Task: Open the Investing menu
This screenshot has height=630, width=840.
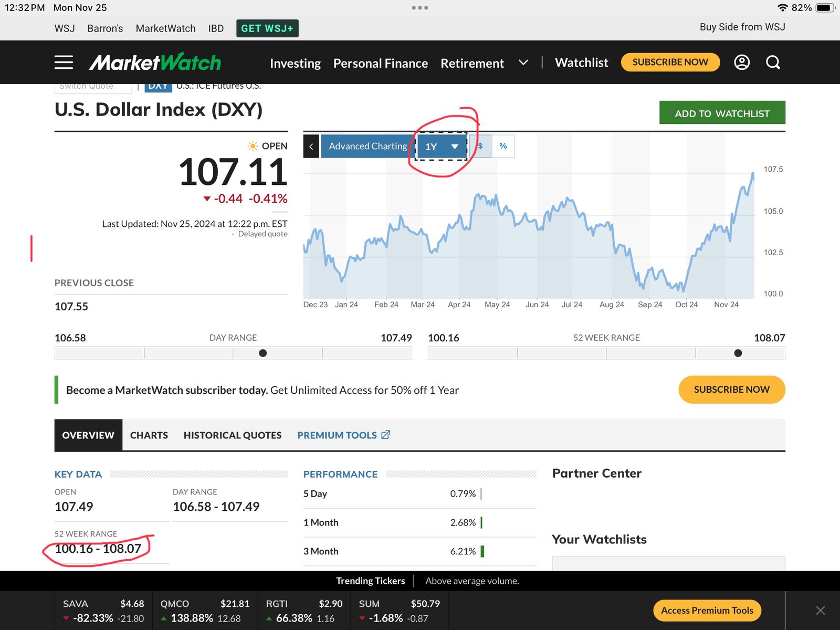Action: pyautogui.click(x=295, y=63)
